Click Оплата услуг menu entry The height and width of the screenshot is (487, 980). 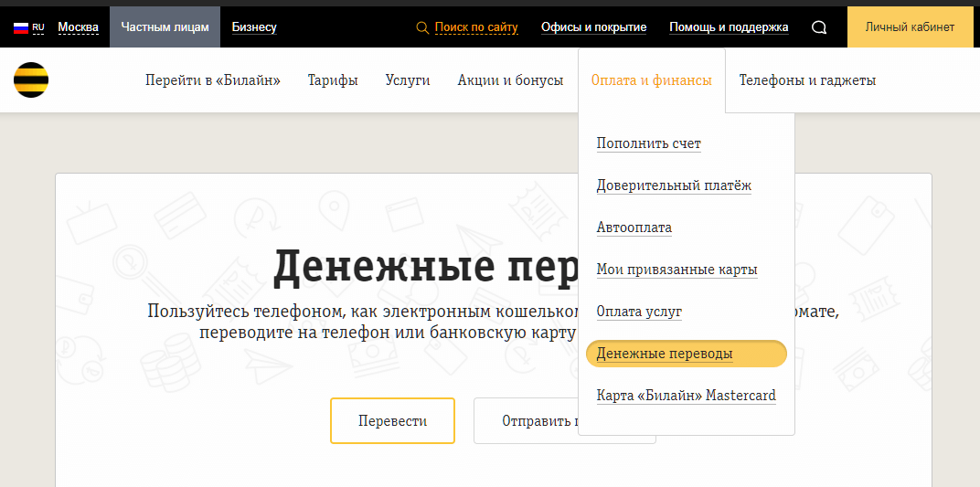click(x=639, y=312)
